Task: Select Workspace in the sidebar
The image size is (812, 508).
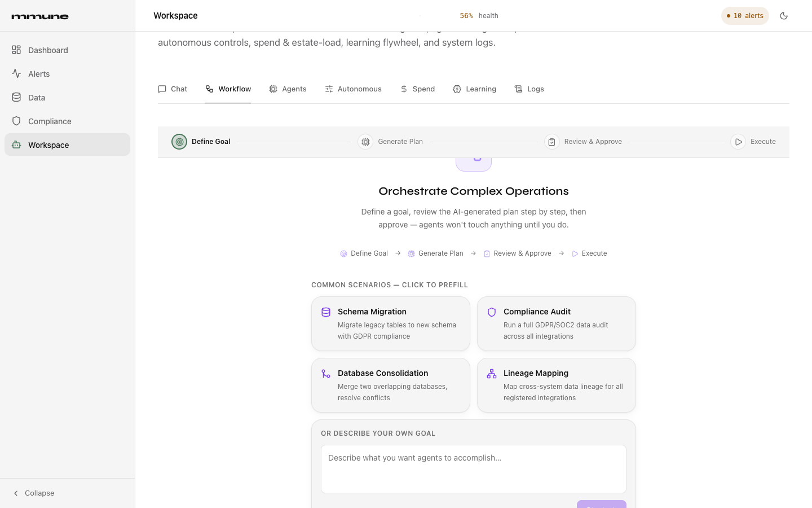Action: pyautogui.click(x=67, y=144)
